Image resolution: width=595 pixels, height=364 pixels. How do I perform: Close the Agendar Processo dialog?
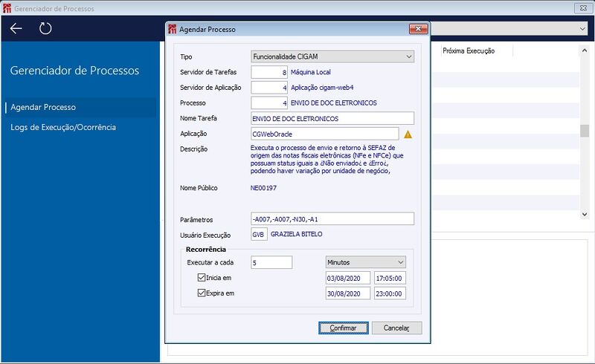point(418,29)
